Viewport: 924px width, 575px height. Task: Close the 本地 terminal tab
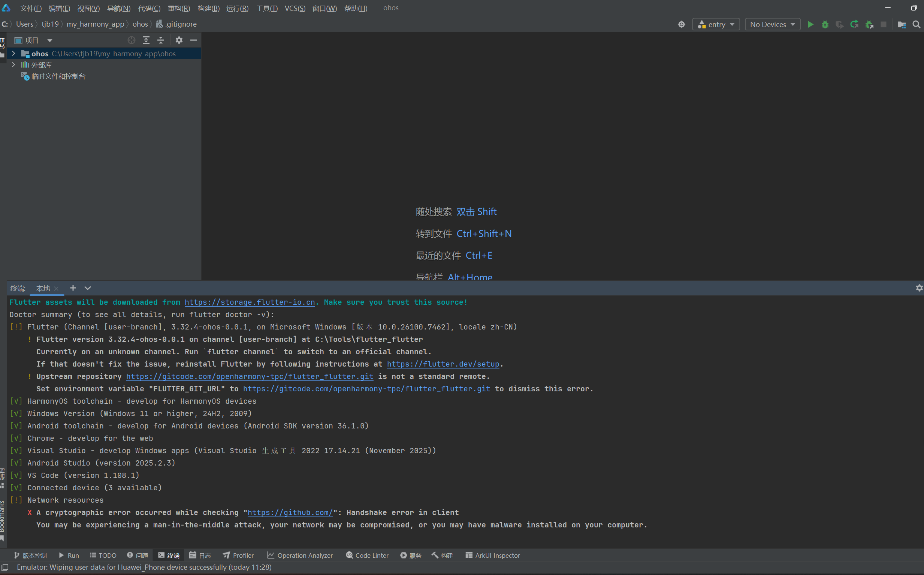[x=56, y=289]
